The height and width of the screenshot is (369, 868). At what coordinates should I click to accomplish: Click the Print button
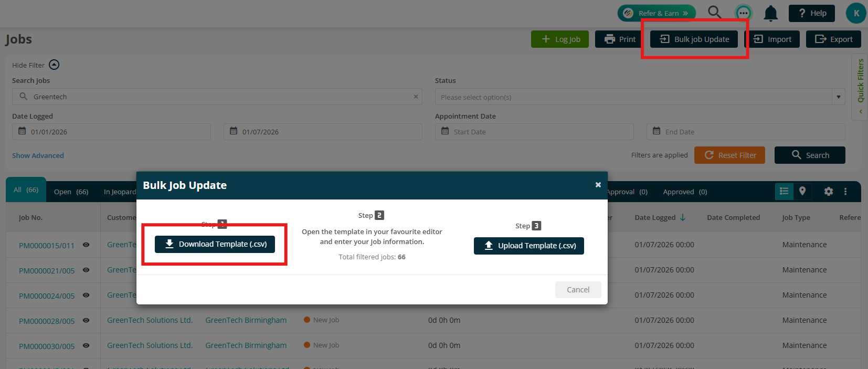[x=620, y=39]
